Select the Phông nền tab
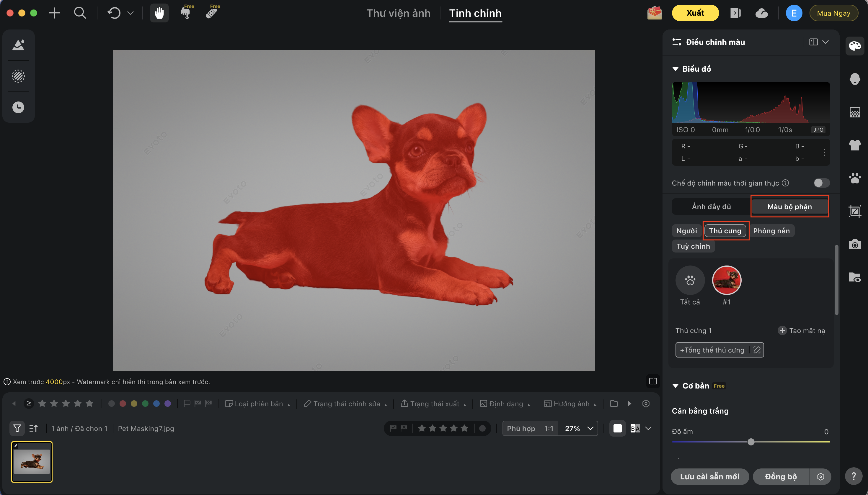This screenshot has width=868, height=495. 771,231
